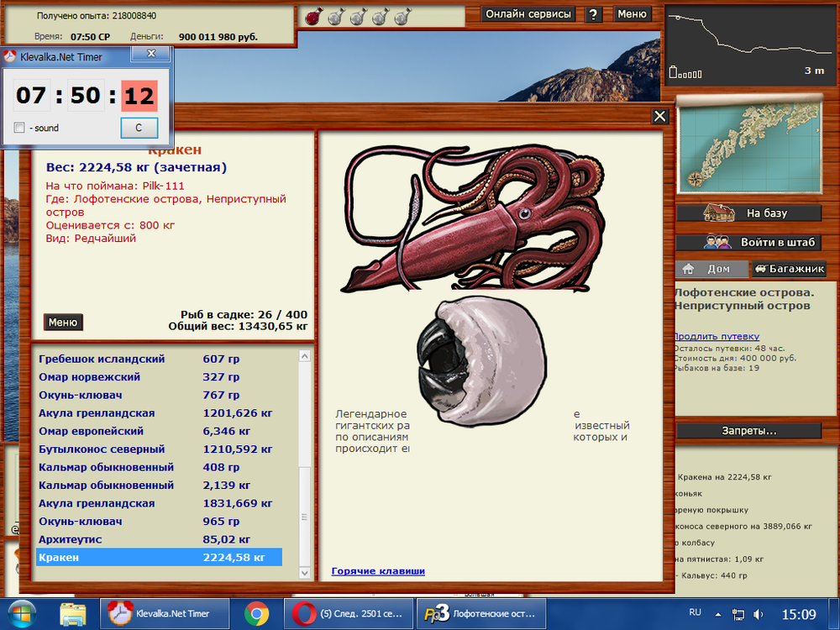840x630 pixels.
Task: Open the Горячие клавиши link
Action: pos(378,571)
